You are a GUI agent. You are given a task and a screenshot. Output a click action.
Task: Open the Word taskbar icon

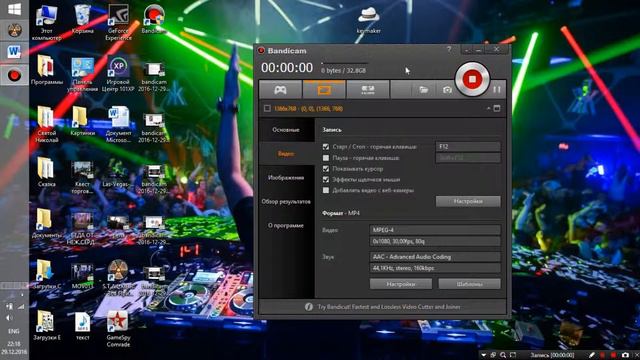pyautogui.click(x=14, y=52)
